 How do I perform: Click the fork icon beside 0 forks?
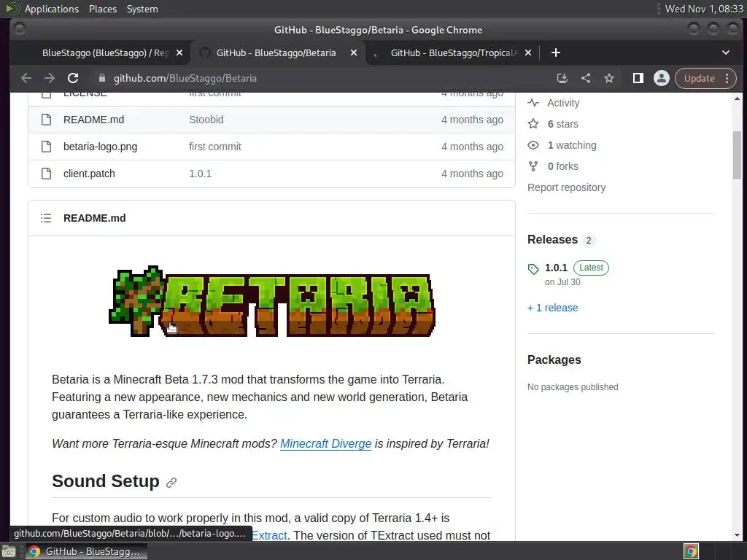click(533, 166)
